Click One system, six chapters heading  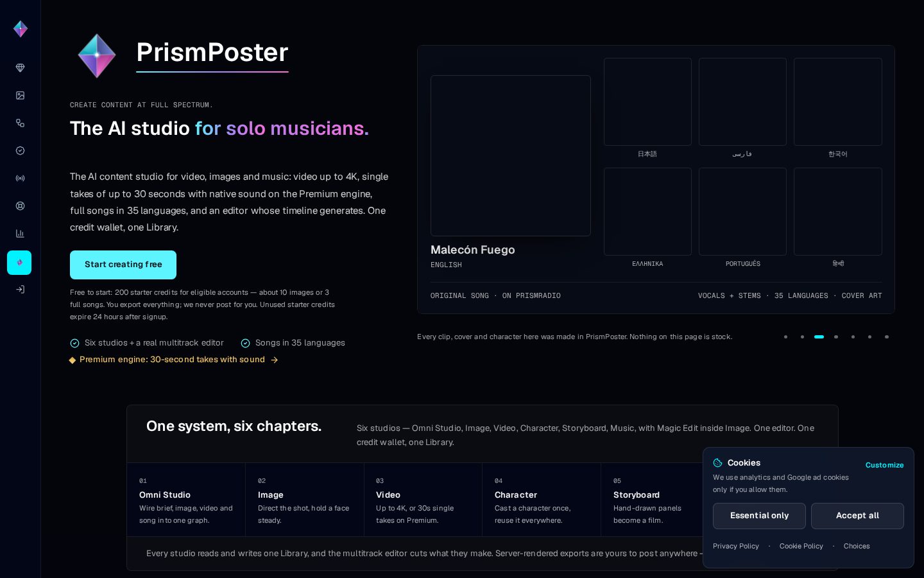point(234,426)
